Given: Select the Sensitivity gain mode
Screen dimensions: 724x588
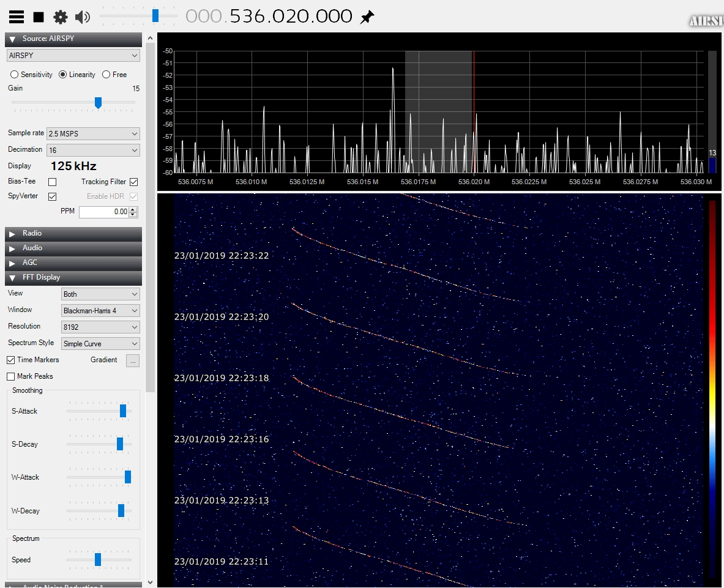Looking at the screenshot, I should click(x=15, y=75).
